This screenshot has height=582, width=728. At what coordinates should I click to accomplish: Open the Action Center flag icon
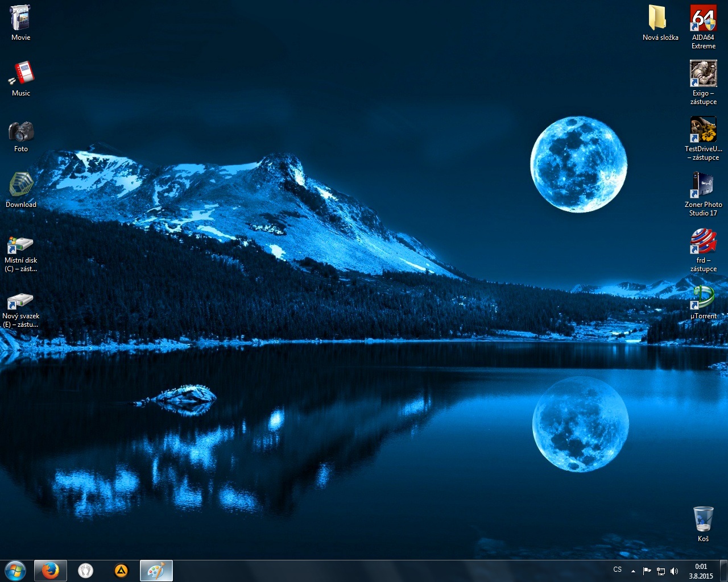(647, 571)
